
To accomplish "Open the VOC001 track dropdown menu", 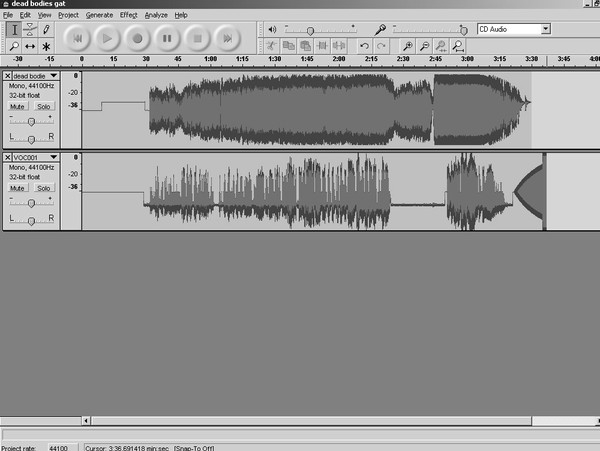I will pos(54,157).
